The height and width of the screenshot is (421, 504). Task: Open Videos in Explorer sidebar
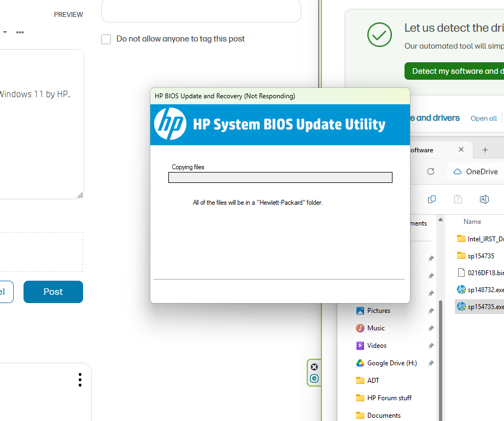pyautogui.click(x=371, y=346)
